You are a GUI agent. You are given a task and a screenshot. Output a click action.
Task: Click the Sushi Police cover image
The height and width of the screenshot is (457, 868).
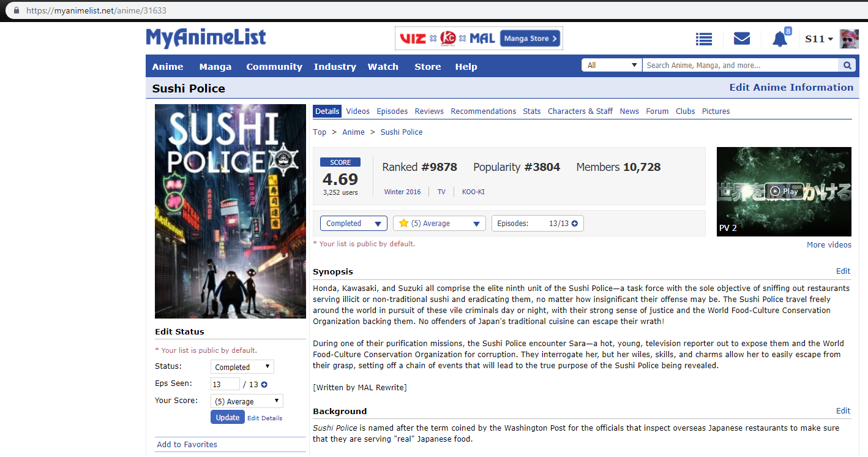click(230, 211)
